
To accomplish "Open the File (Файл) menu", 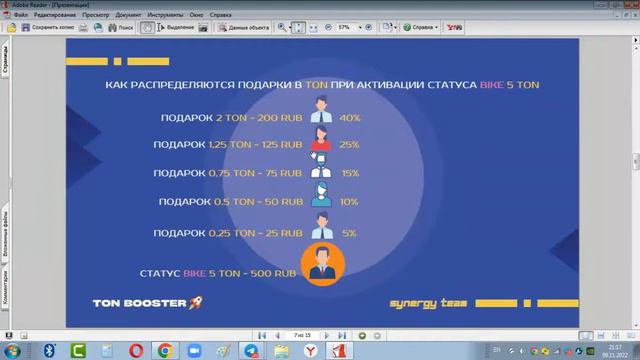I will (21, 15).
